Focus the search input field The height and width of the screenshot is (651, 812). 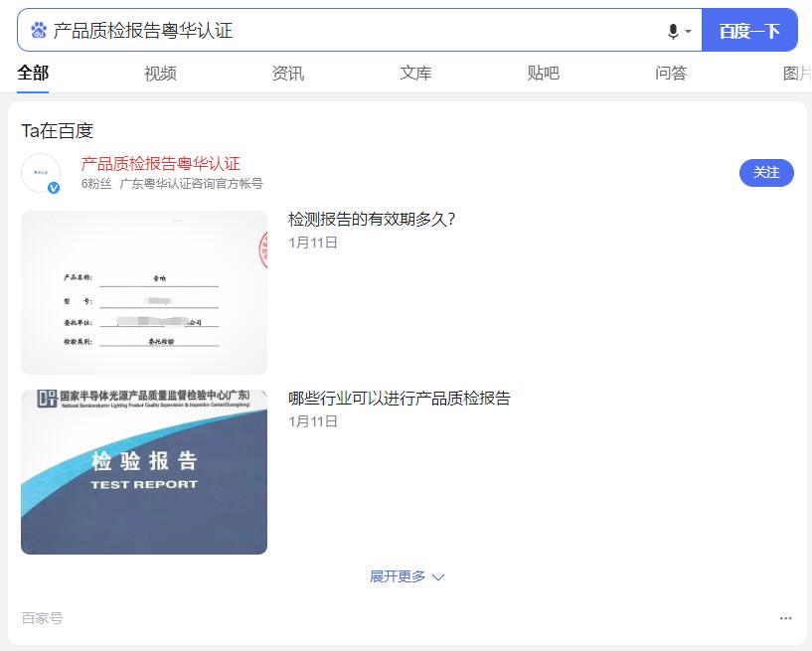click(x=358, y=30)
